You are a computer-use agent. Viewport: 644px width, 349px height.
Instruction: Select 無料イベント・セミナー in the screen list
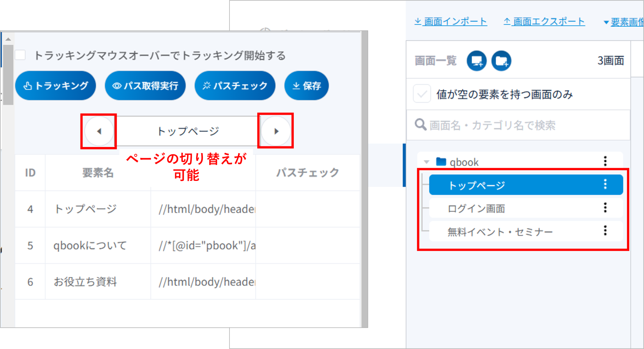point(500,232)
